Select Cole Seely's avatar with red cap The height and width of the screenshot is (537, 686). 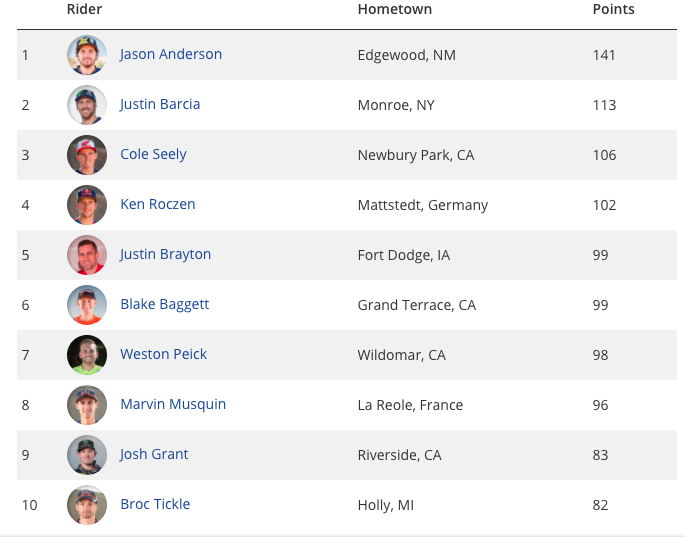click(x=87, y=154)
